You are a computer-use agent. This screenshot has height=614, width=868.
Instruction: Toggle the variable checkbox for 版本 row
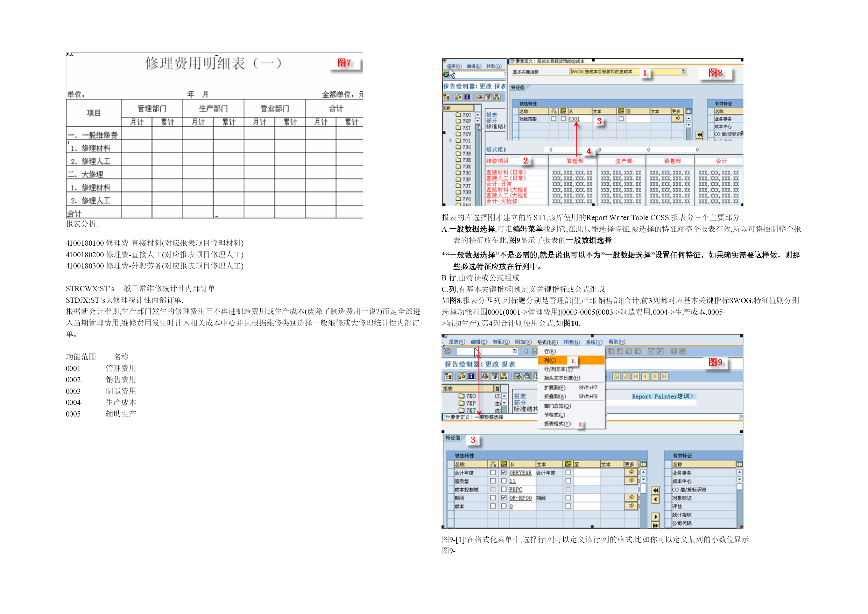tap(503, 506)
